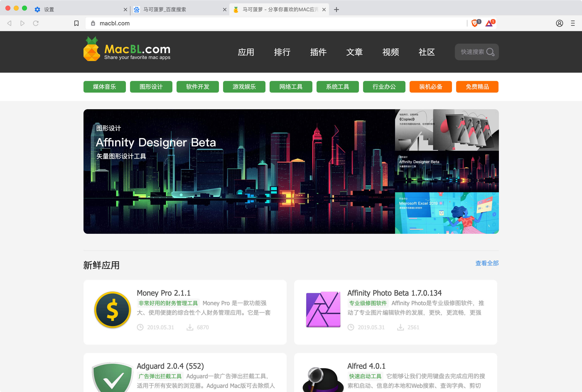Click the 新鲜应用 section heading
This screenshot has height=392, width=582.
click(101, 265)
